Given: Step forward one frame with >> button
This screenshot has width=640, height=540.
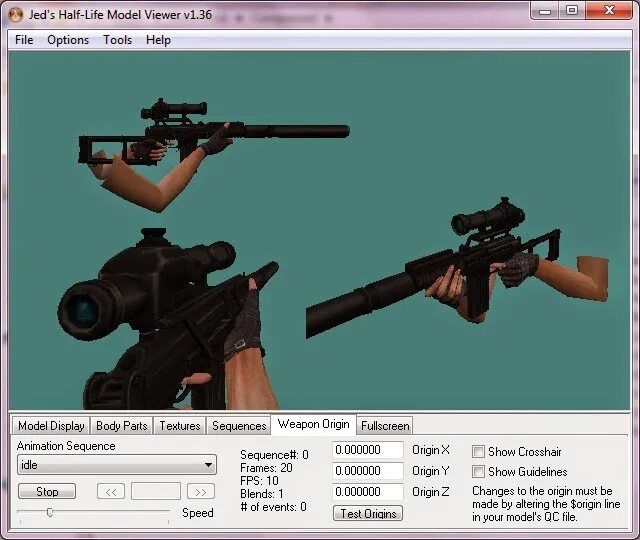Looking at the screenshot, I should [201, 491].
